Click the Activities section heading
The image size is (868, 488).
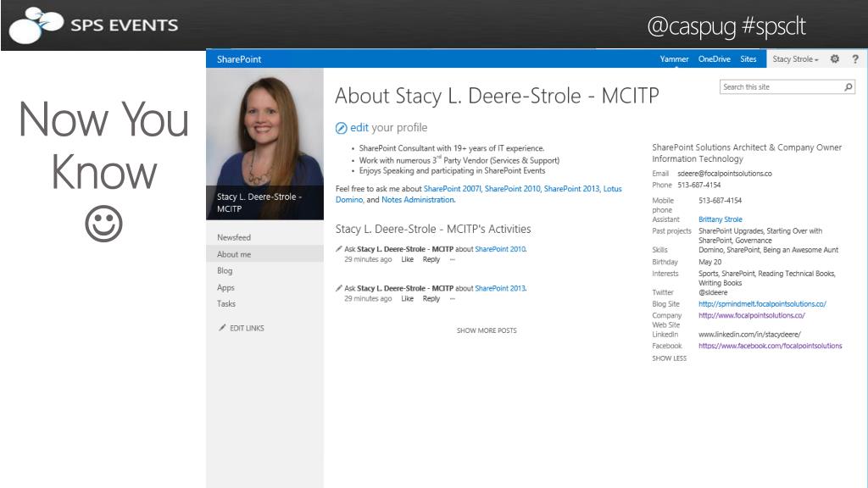[433, 229]
